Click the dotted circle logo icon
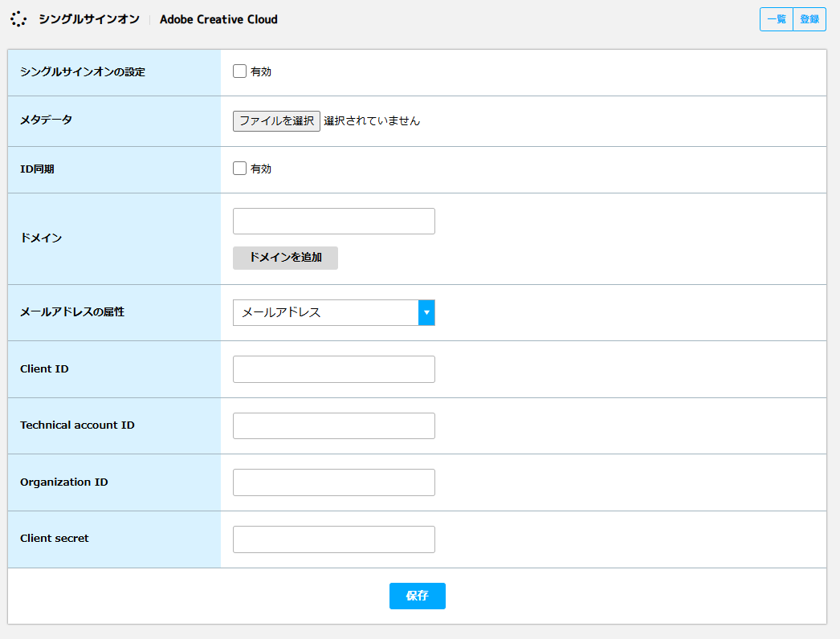 pos(18,19)
